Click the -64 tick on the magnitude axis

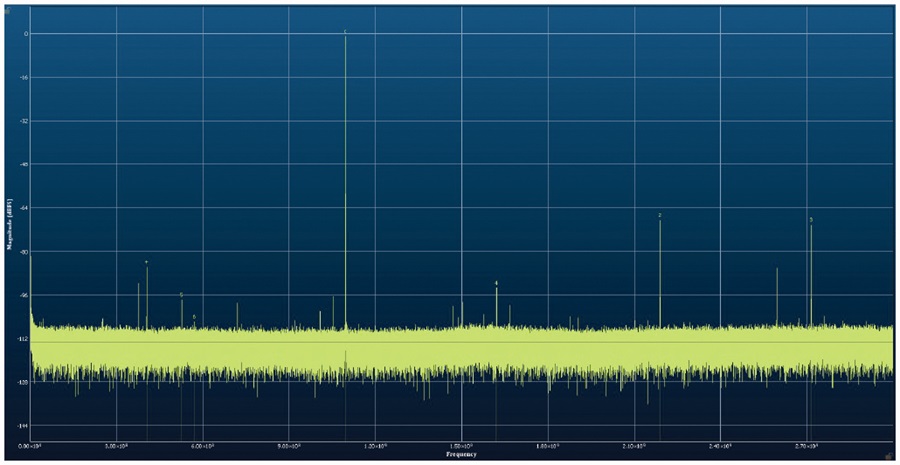point(24,208)
